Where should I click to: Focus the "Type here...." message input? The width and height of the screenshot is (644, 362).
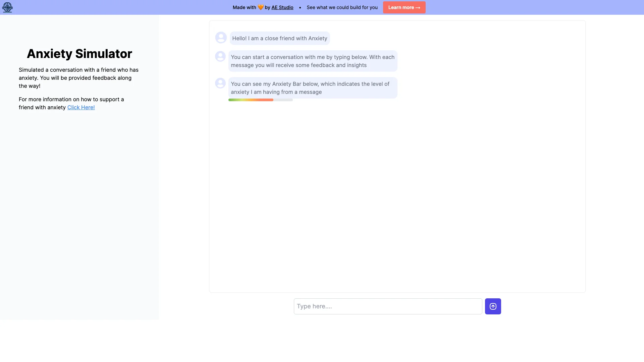(388, 306)
